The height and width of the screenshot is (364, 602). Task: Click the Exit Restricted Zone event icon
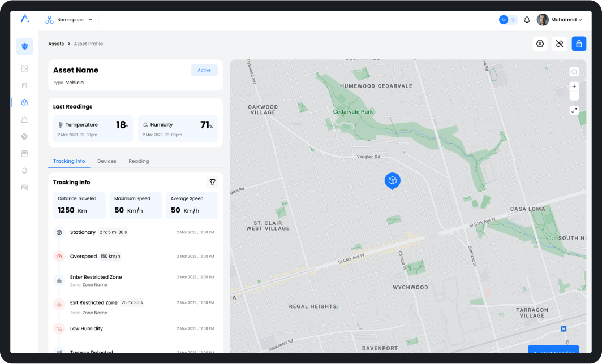coord(59,304)
